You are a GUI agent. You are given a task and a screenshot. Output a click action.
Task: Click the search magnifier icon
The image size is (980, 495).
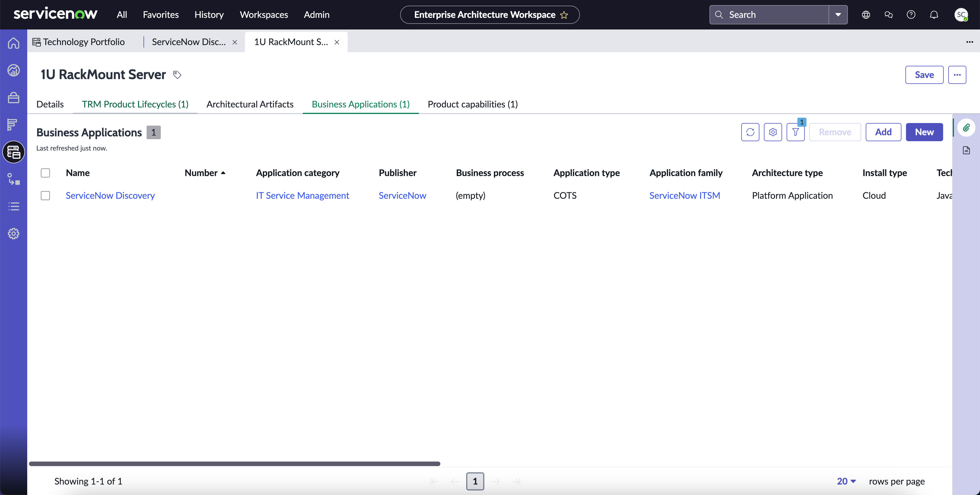[719, 15]
